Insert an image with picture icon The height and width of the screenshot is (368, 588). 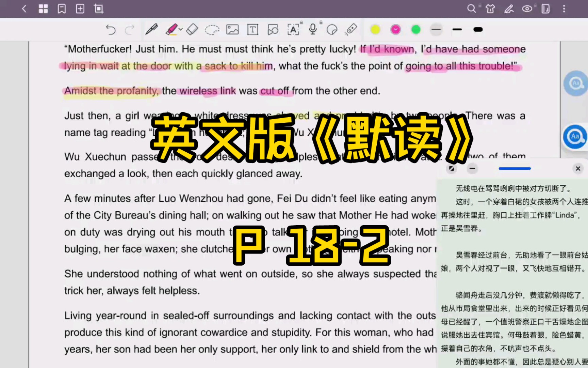click(232, 30)
